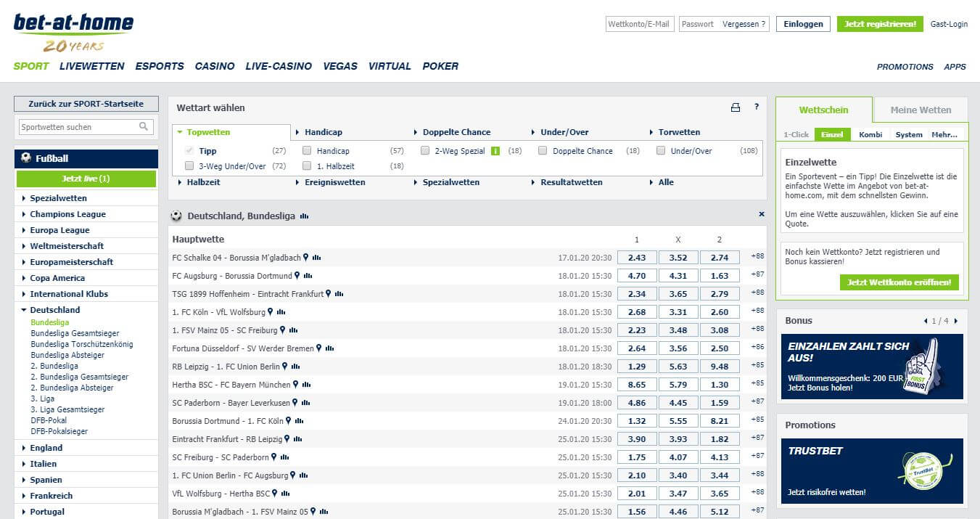The width and height of the screenshot is (980, 519).
Task: Enable the Handicap checkbox
Action: coord(307,151)
